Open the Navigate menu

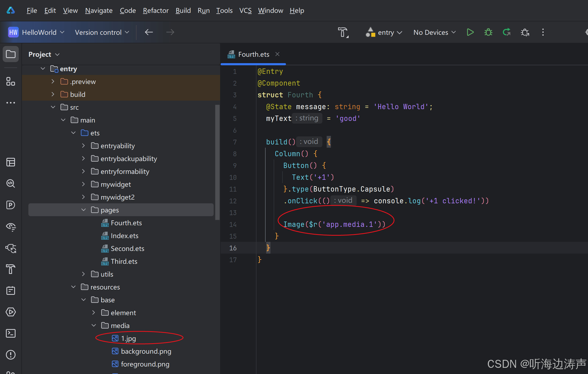pyautogui.click(x=99, y=10)
